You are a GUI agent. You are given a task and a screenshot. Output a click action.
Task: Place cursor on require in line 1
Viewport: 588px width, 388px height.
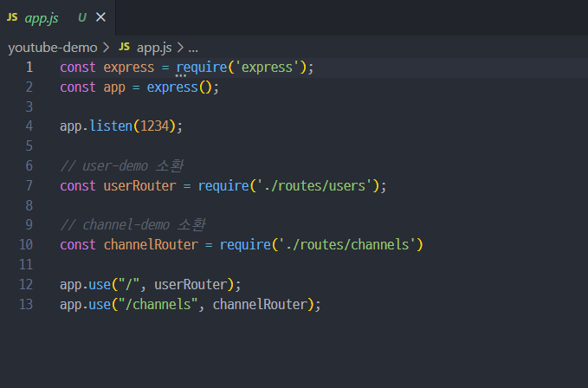point(202,68)
